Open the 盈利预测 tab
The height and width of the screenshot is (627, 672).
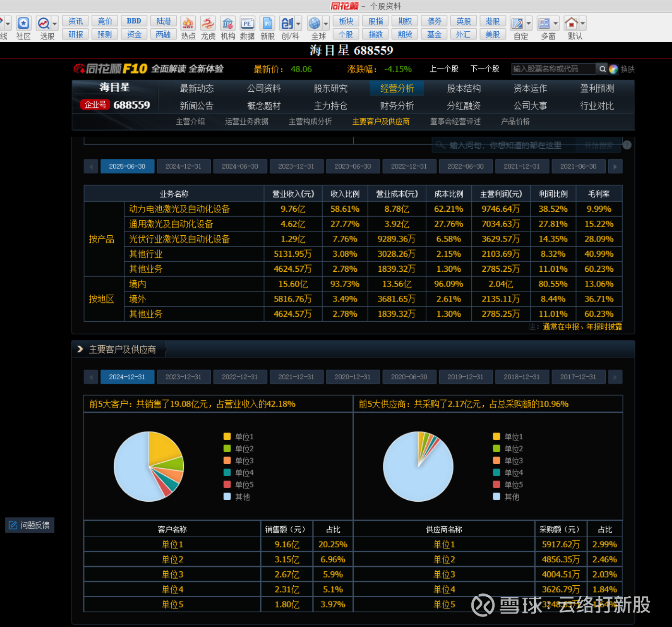click(597, 88)
